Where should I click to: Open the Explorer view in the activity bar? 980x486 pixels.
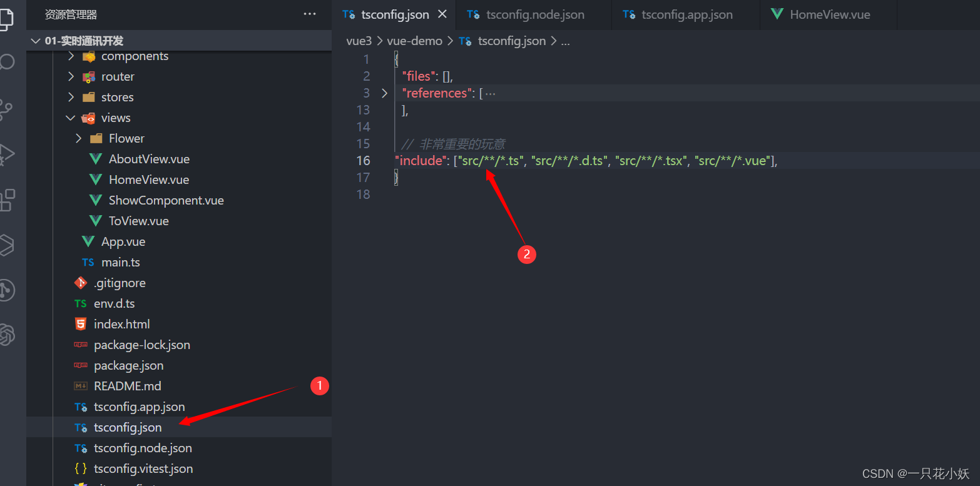tap(9, 19)
